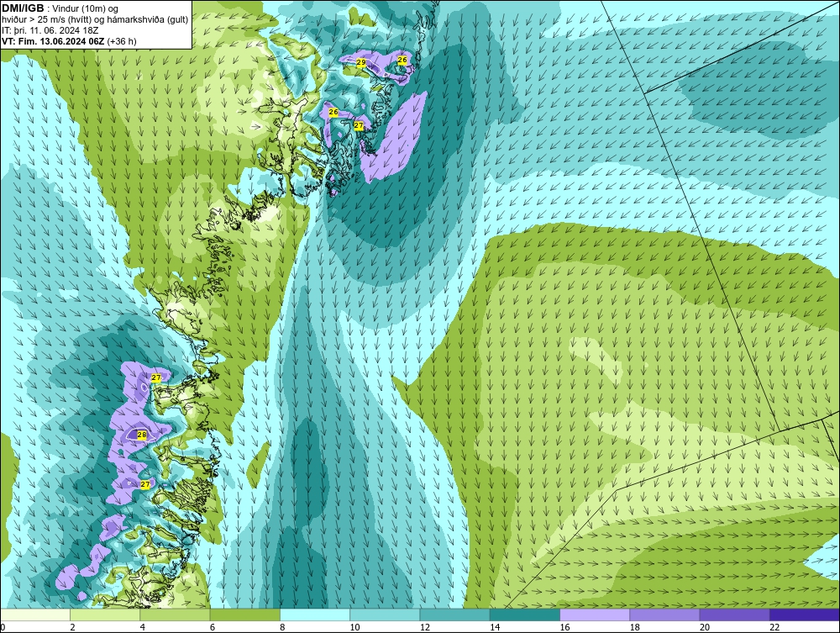Click the legend scale number 20
This screenshot has width=840, height=633.
pyautogui.click(x=705, y=628)
